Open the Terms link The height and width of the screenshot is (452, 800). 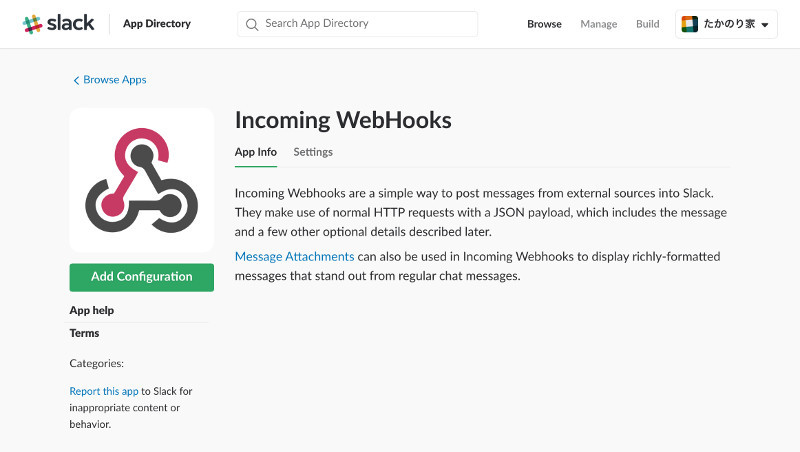click(x=84, y=333)
